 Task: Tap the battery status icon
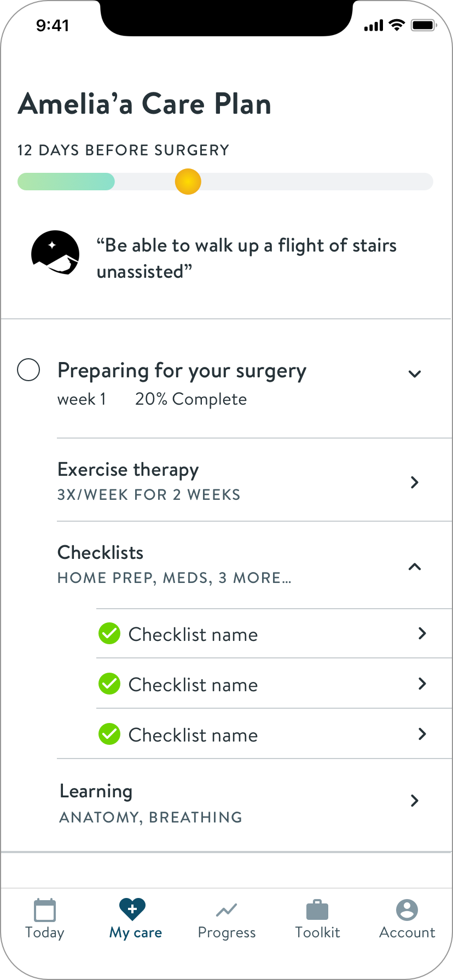tap(423, 25)
